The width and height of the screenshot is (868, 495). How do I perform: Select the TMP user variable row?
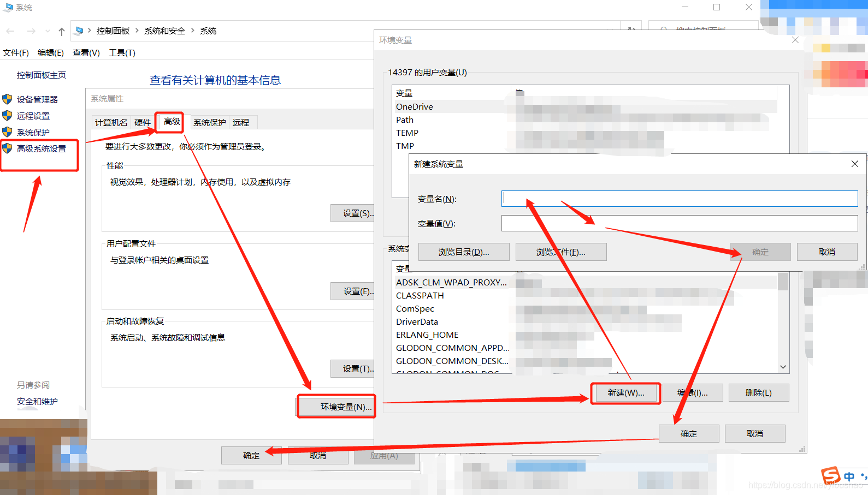(586, 146)
